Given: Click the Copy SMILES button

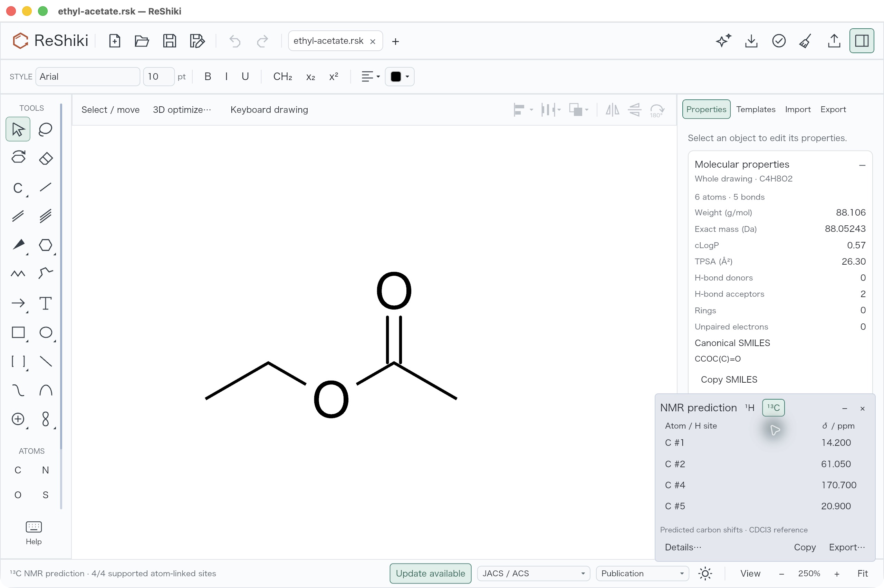Looking at the screenshot, I should 729,380.
